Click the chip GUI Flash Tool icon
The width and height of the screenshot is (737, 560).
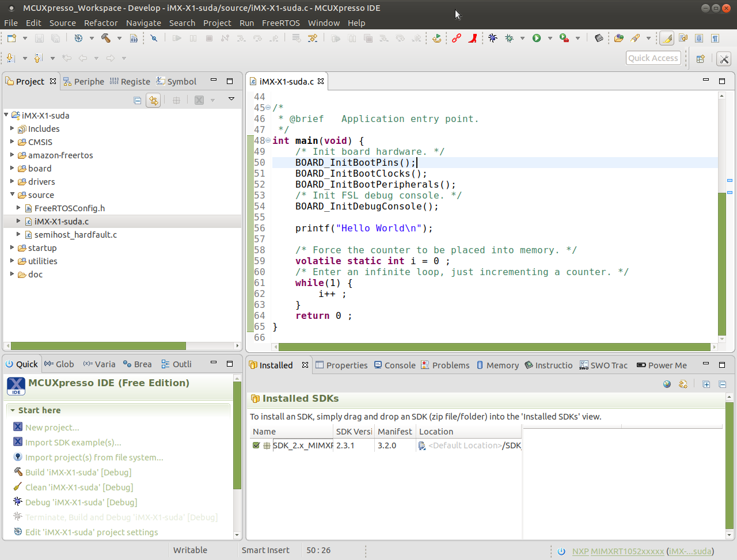(599, 38)
